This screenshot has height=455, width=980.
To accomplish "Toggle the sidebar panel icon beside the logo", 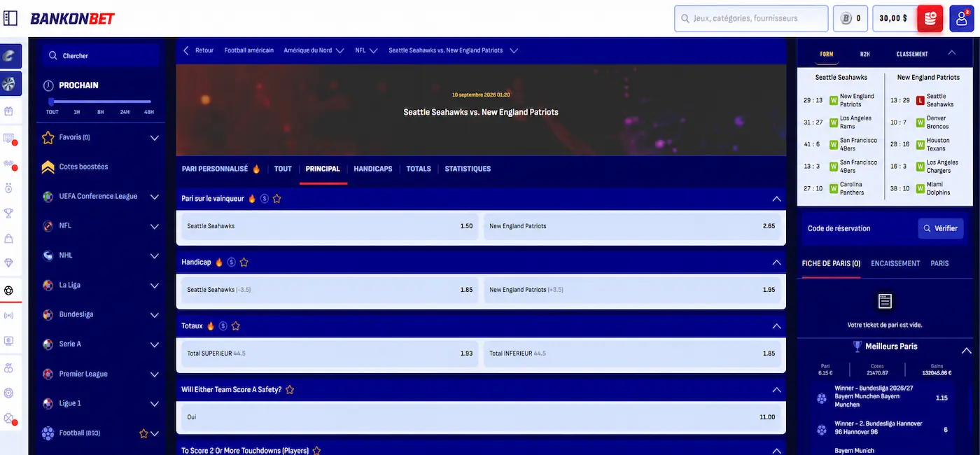I will tap(10, 18).
